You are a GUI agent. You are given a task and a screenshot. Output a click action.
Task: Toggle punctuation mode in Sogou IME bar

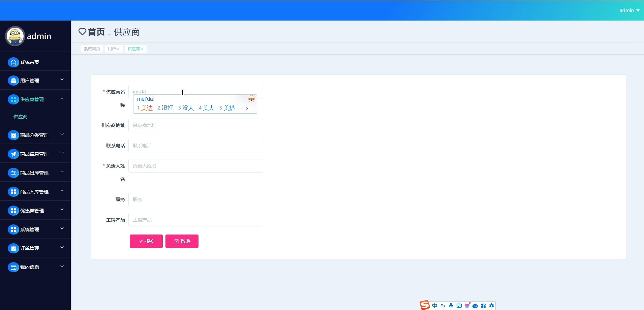443,306
